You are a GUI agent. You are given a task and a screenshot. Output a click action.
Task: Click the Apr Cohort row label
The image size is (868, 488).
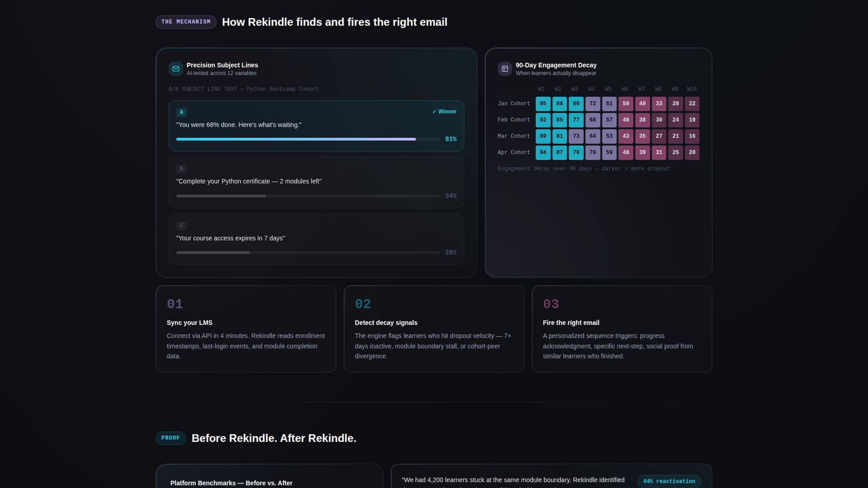[514, 153]
